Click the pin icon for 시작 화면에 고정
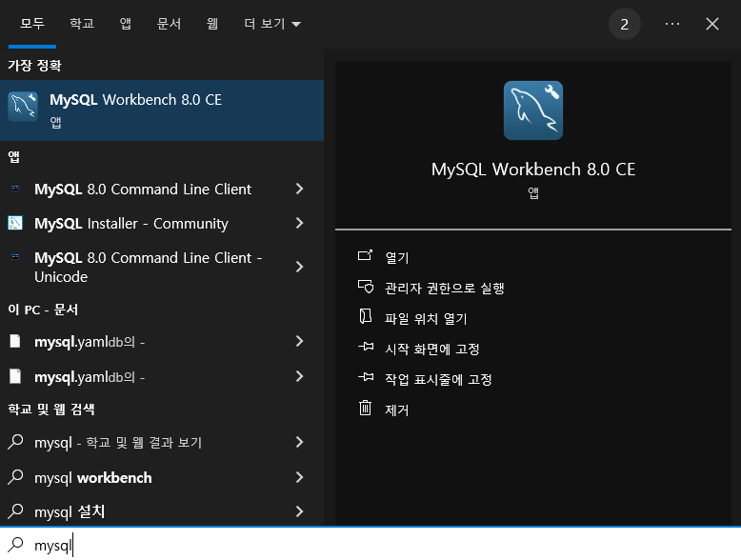Screen dimensions: 741x560 366,347
